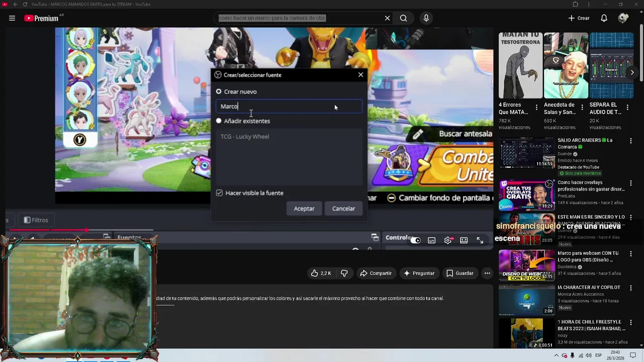
Task: Click the Duende channel name
Action: [565, 154]
